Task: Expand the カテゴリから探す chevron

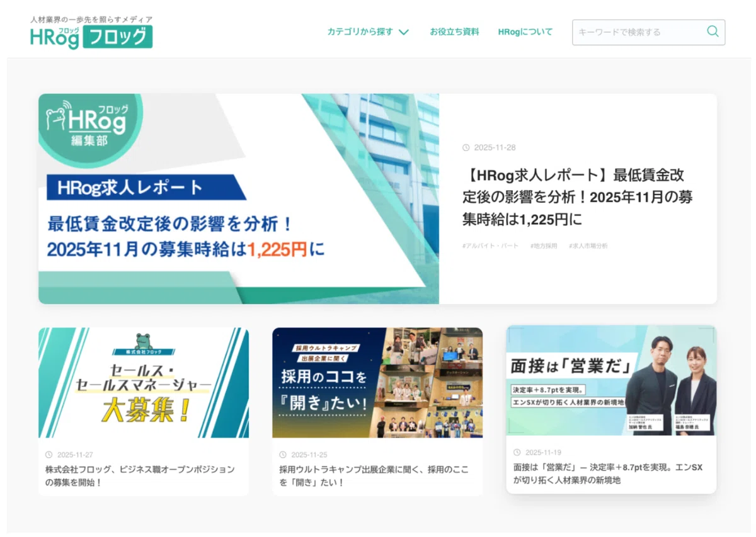Action: click(x=404, y=32)
